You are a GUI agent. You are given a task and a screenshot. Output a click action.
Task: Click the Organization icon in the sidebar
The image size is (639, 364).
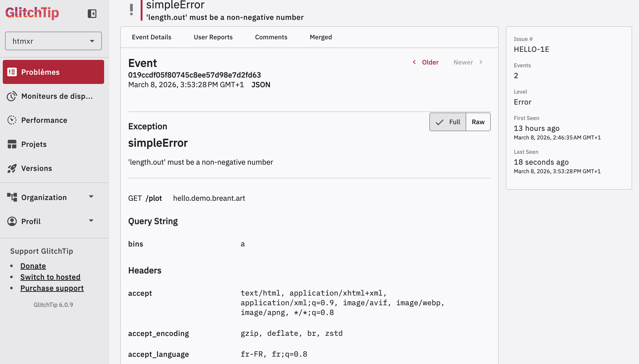pyautogui.click(x=12, y=197)
